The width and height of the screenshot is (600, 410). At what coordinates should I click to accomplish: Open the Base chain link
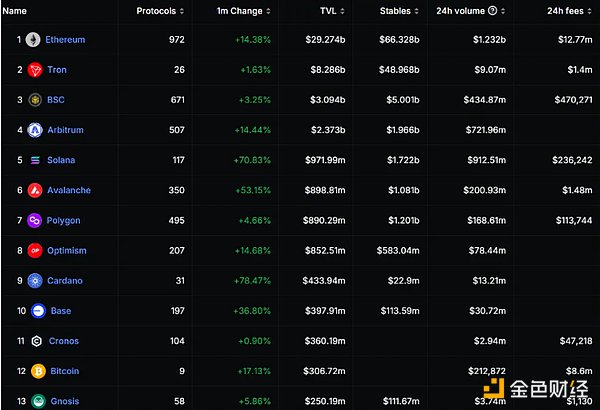pos(61,311)
